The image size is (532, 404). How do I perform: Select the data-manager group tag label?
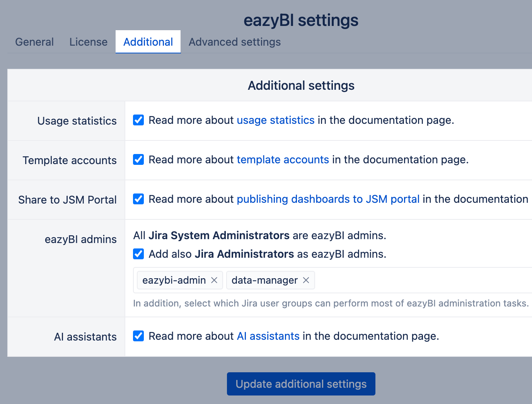point(264,280)
